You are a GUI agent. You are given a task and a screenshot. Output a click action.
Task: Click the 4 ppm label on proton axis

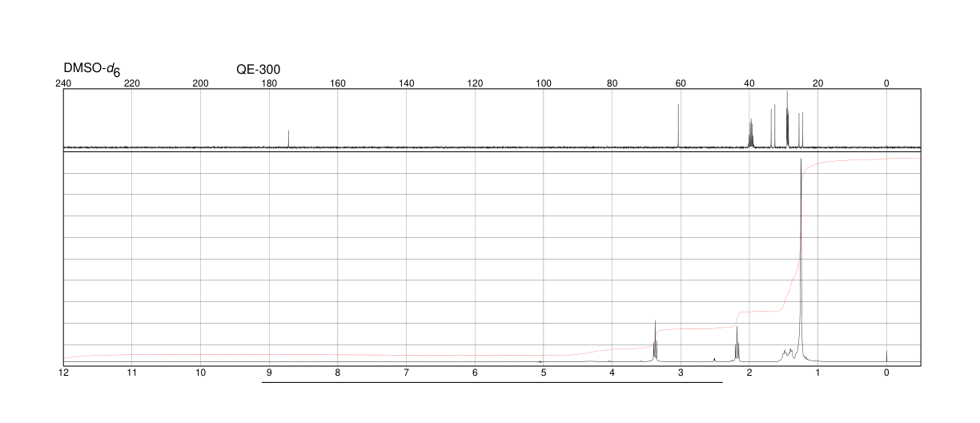(x=612, y=373)
